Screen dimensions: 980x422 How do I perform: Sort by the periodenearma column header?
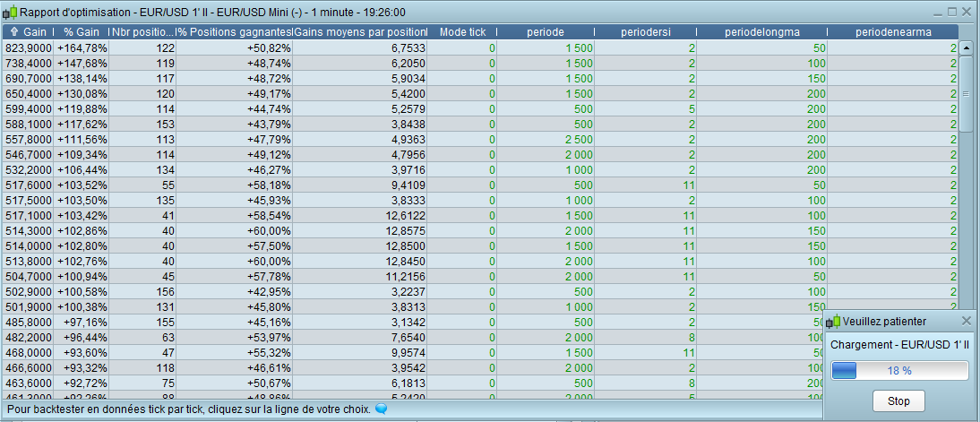(x=892, y=32)
